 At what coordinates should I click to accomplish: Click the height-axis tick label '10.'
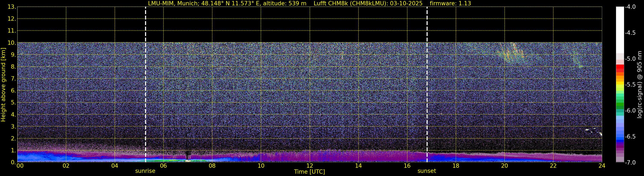[x=12, y=43]
